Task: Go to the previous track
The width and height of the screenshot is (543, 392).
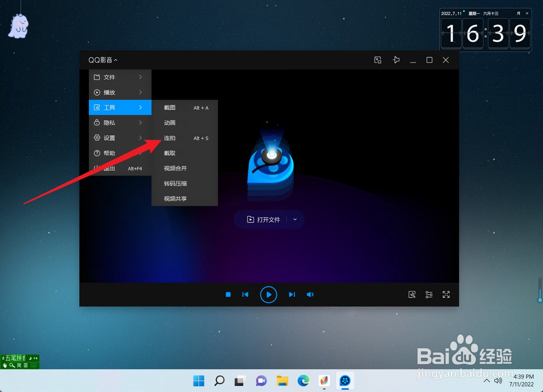Action: [245, 294]
